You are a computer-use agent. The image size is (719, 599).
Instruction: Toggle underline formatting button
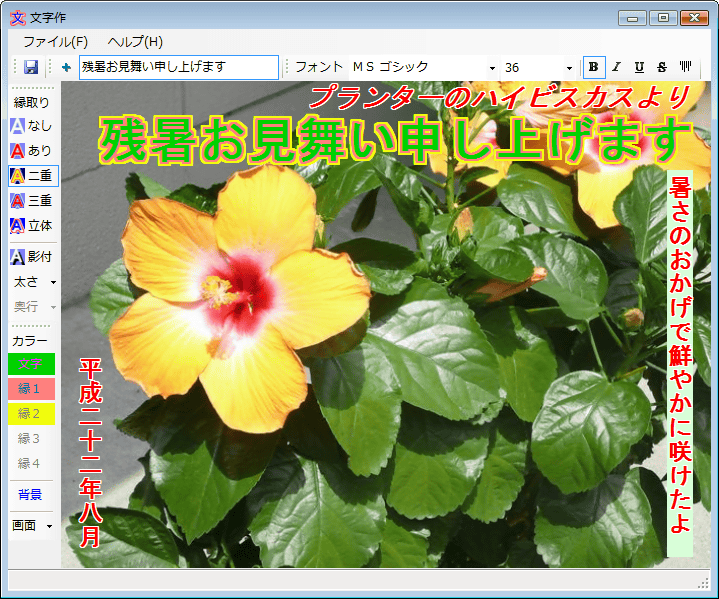[x=639, y=67]
